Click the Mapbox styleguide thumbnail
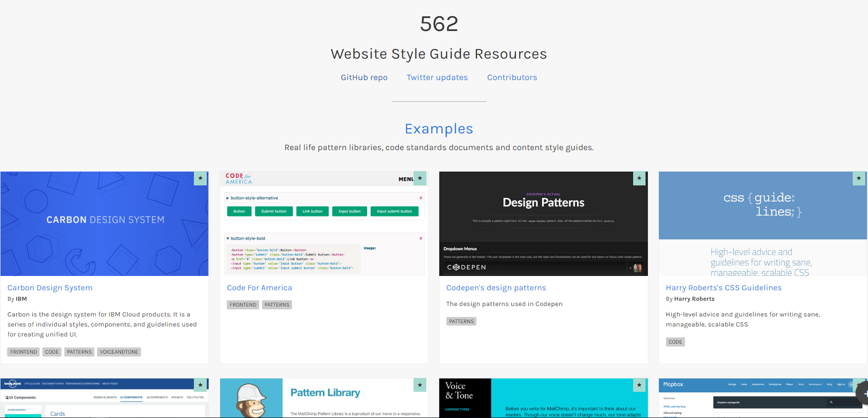868x418 pixels. pos(763,398)
